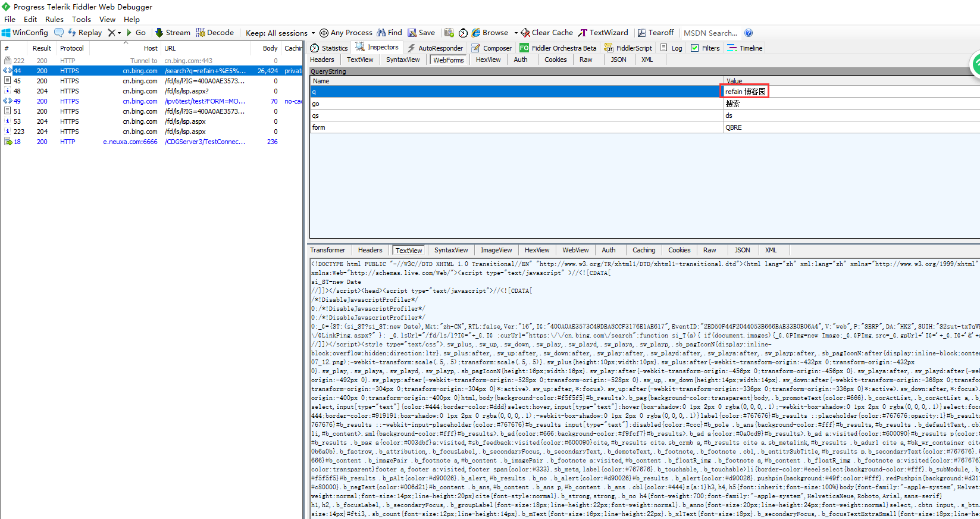980x519 pixels.
Task: Click the WinConfig toolbar button
Action: (25, 33)
